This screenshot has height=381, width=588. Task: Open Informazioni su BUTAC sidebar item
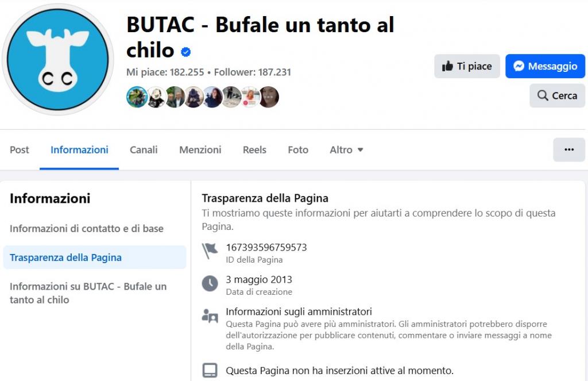88,293
